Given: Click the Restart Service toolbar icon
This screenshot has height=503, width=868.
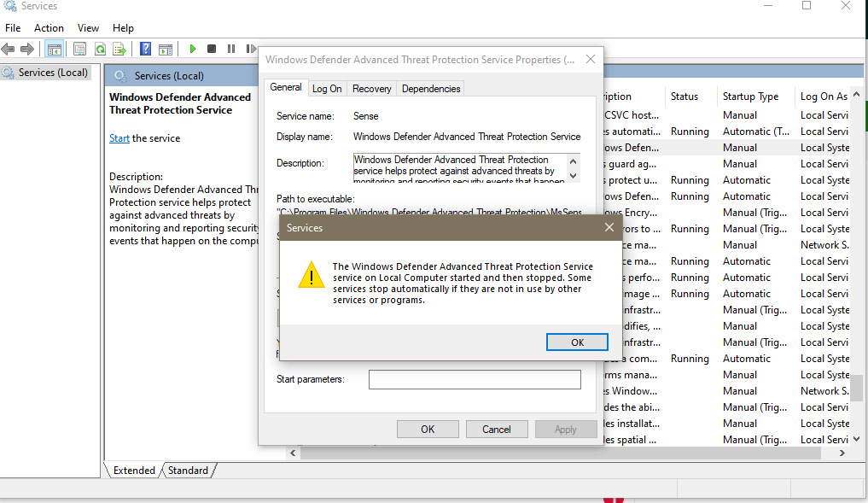Looking at the screenshot, I should [251, 49].
